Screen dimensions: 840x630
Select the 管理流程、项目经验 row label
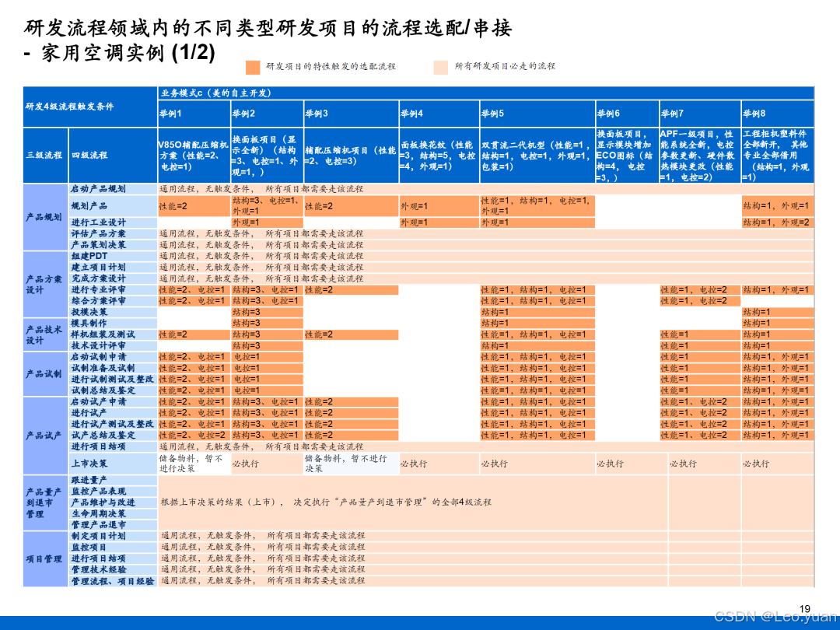click(113, 581)
